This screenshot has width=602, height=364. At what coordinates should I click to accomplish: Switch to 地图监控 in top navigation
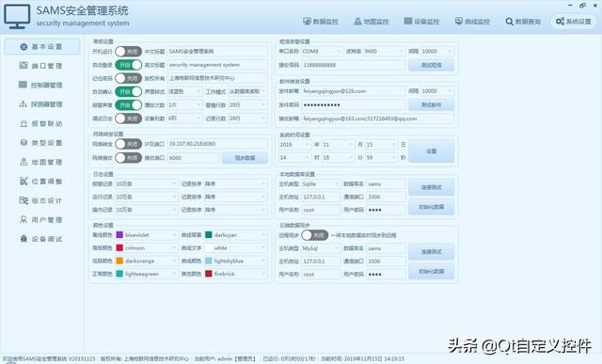tap(372, 22)
